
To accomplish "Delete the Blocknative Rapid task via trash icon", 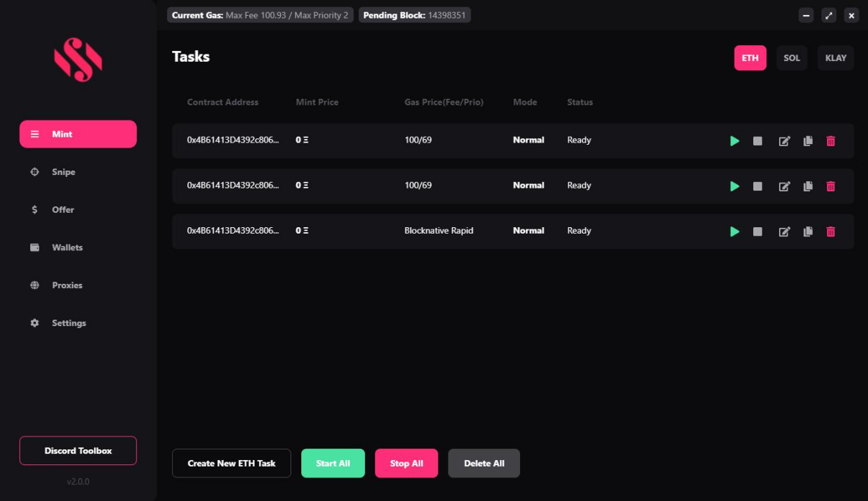I will click(831, 232).
